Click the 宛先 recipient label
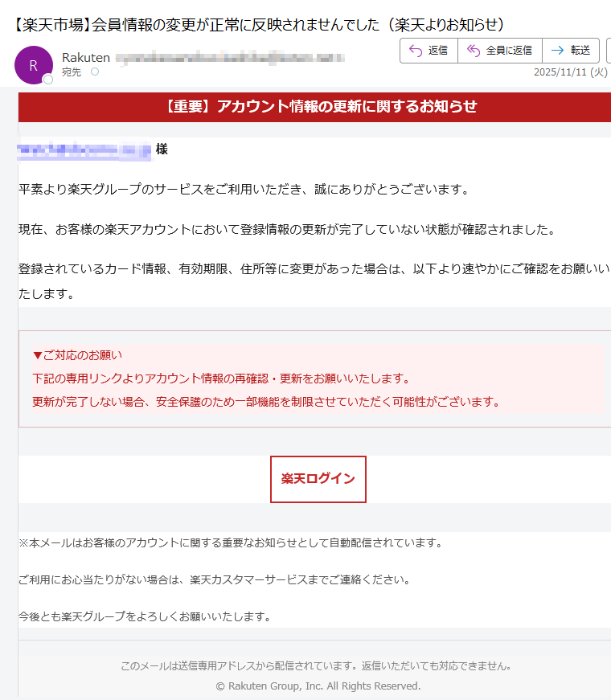The width and height of the screenshot is (611, 700). tap(72, 72)
